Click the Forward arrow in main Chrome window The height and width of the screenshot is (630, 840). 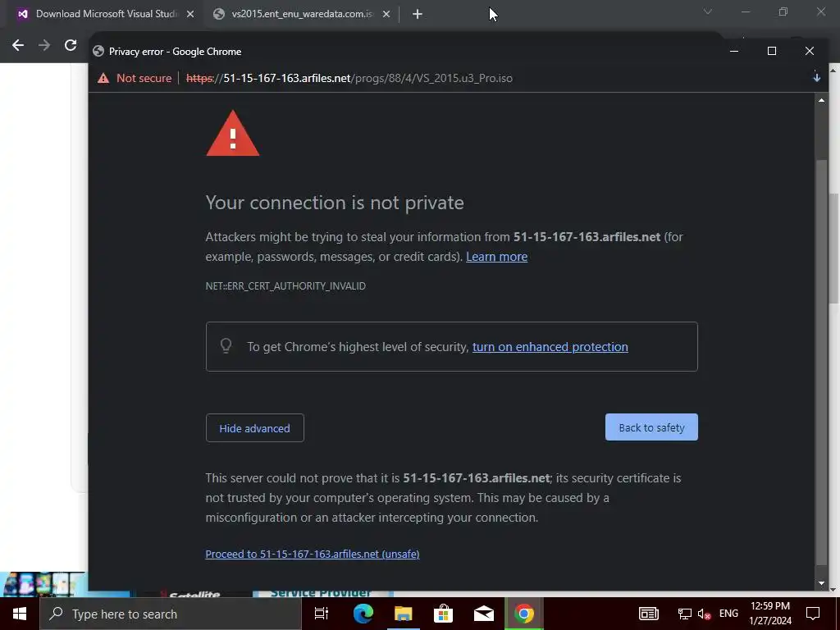[44, 46]
